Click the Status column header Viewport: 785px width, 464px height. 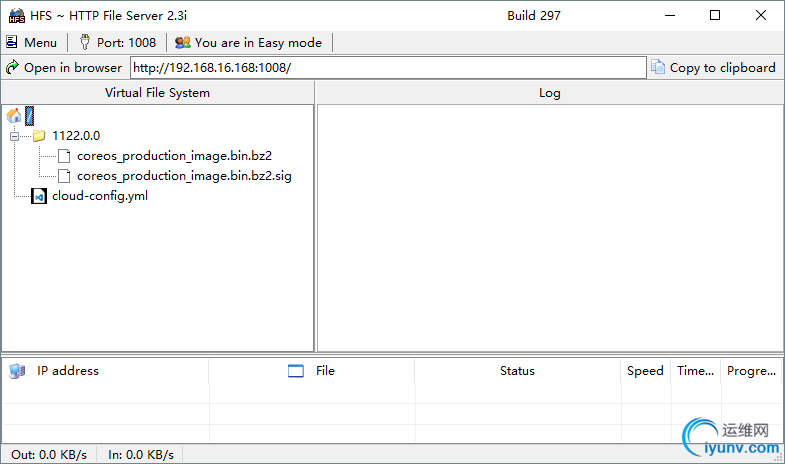[518, 371]
